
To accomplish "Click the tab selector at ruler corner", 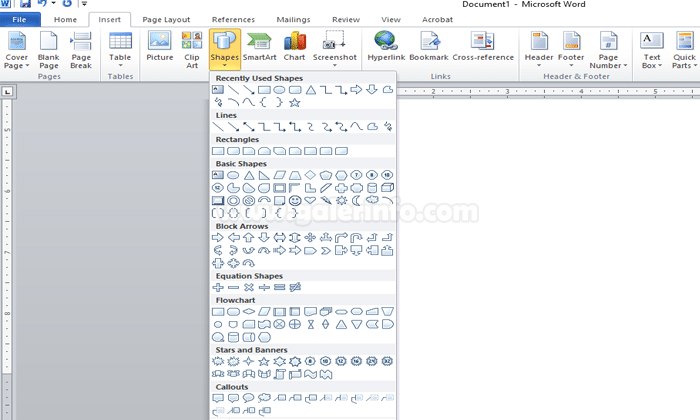I will click(8, 92).
